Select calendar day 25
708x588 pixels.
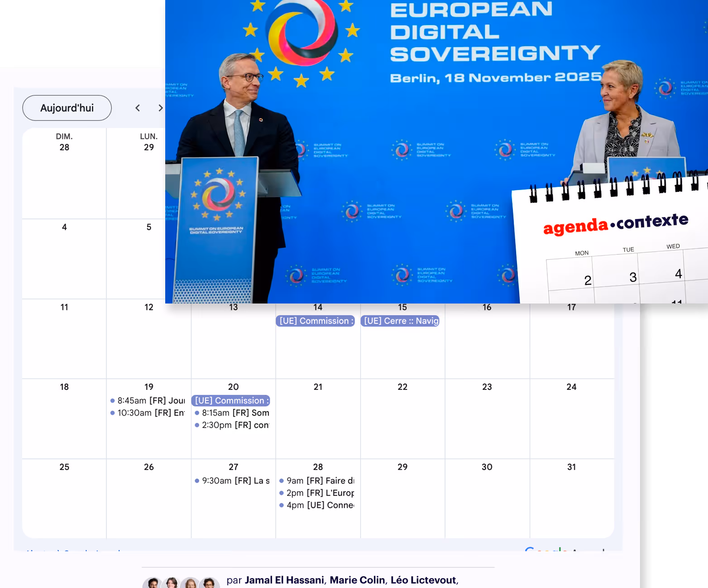tap(64, 467)
